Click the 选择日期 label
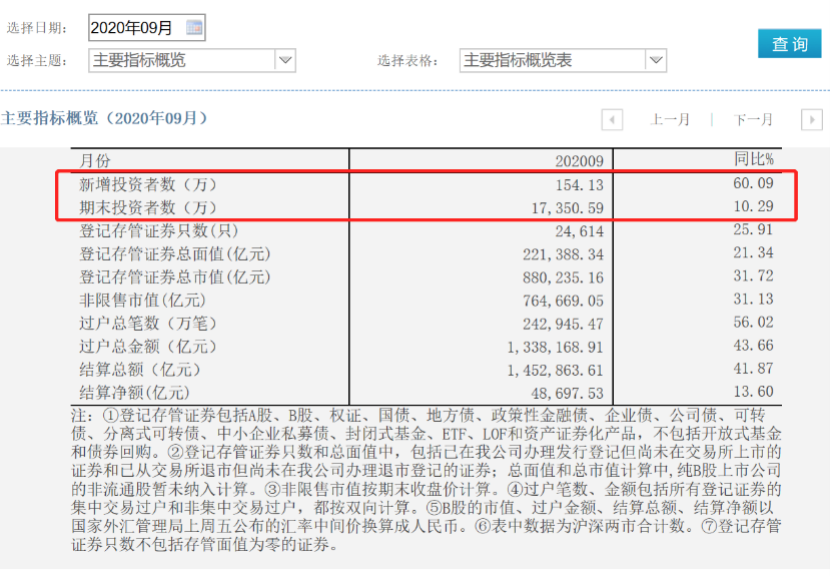 (x=37, y=28)
